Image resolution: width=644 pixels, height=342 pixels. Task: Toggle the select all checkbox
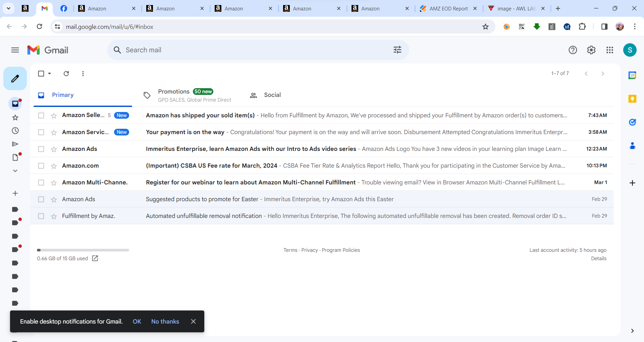tap(41, 73)
